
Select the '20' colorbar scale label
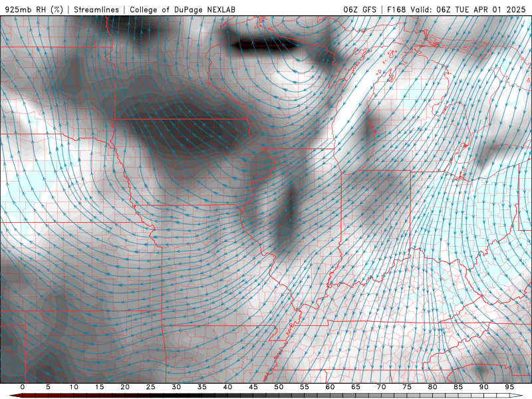[x=125, y=387]
